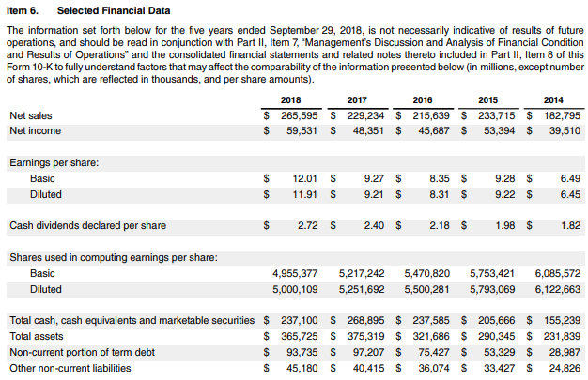The image size is (588, 380).
Task: Select the "Net income" row label
Action: point(36,130)
